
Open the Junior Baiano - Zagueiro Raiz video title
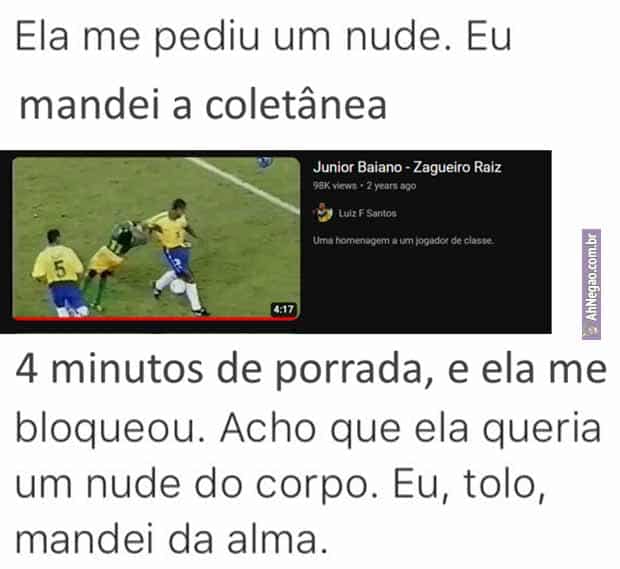click(x=407, y=167)
